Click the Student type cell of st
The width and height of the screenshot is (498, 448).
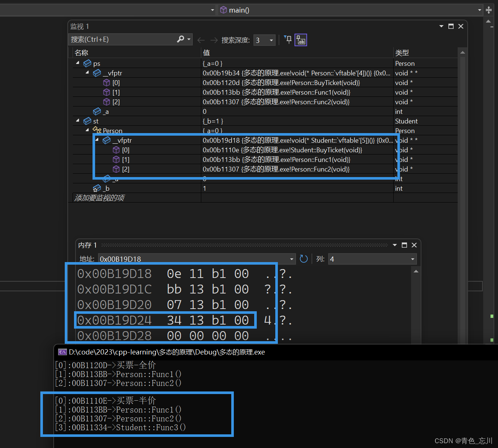coord(406,121)
